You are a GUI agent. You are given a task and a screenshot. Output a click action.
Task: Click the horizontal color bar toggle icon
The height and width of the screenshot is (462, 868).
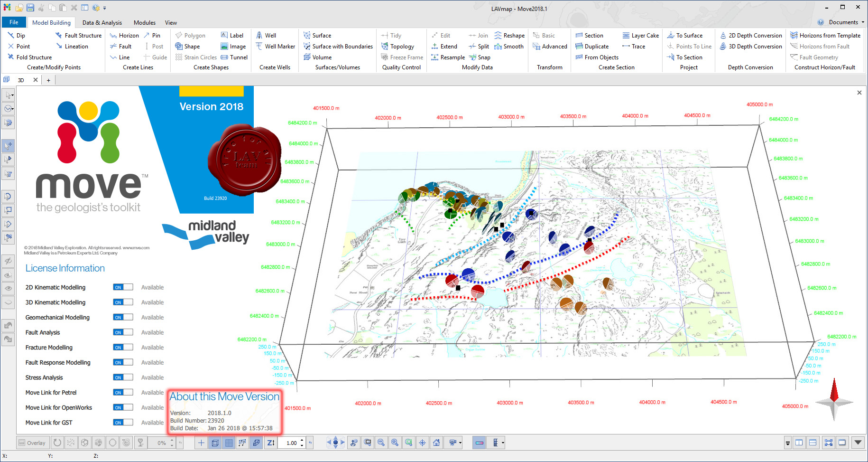point(479,443)
